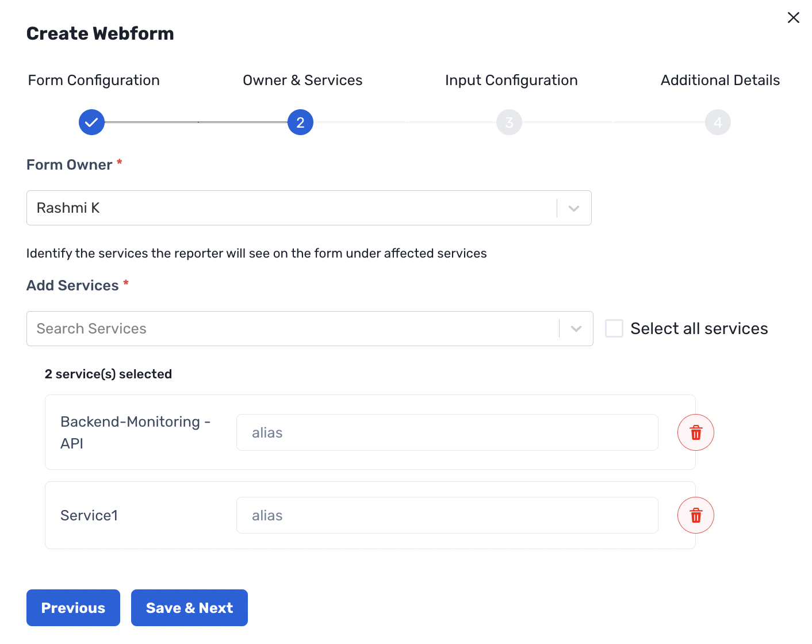Click the step 4 circle indicator

[x=718, y=122]
